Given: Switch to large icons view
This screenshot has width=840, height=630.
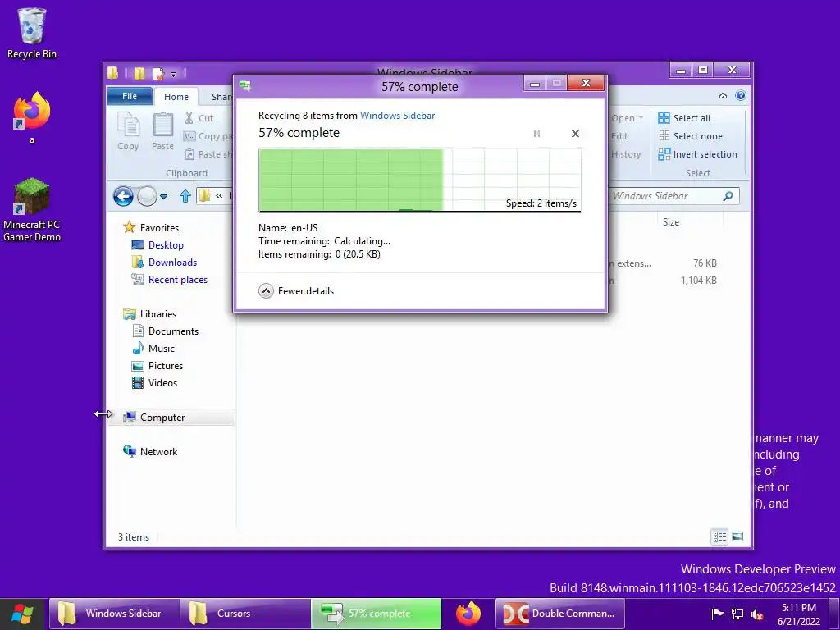Looking at the screenshot, I should point(737,536).
